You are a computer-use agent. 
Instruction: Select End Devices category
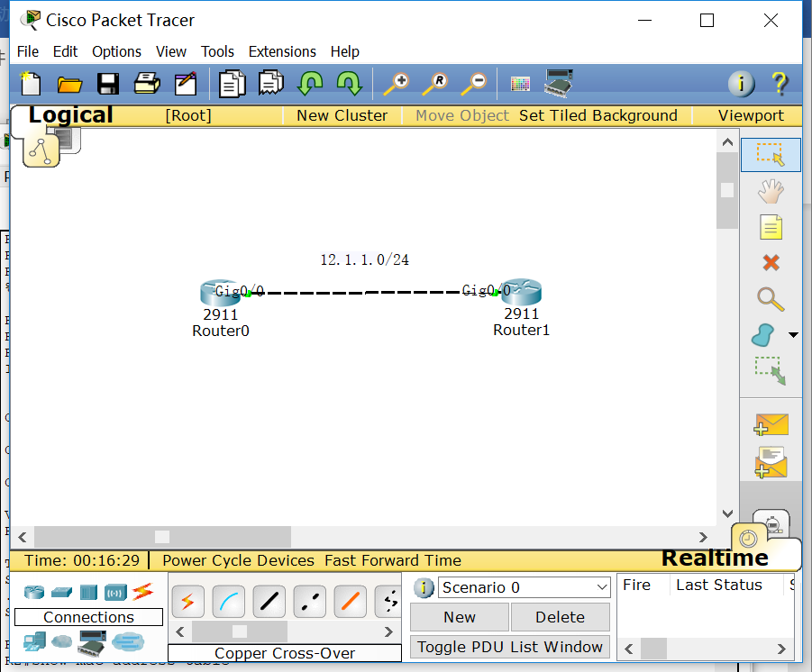click(34, 641)
